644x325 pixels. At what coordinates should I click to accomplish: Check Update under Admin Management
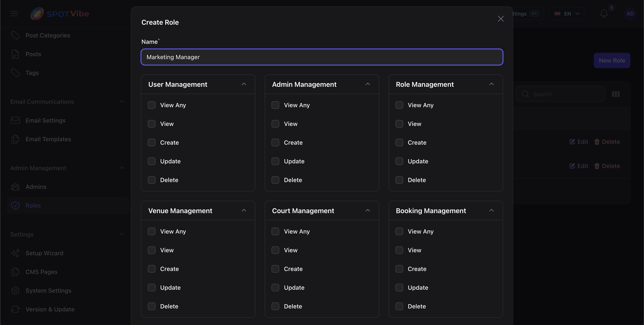pos(275,161)
